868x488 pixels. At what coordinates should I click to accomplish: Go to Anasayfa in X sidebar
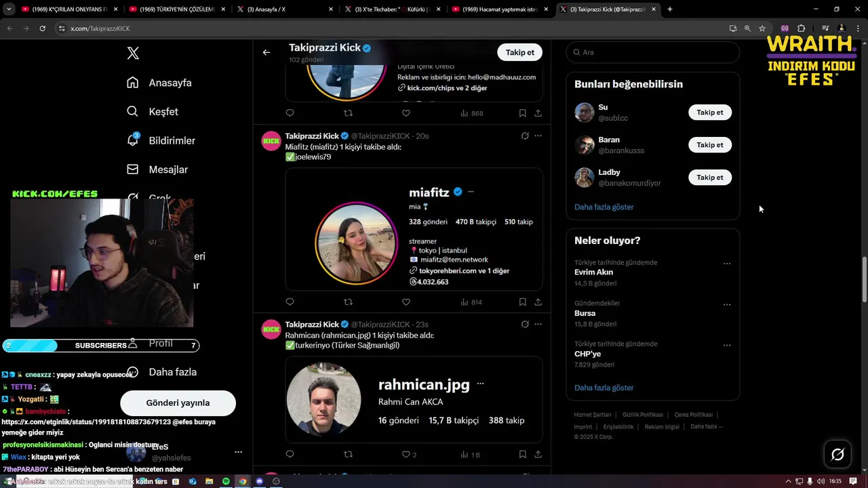point(159,83)
